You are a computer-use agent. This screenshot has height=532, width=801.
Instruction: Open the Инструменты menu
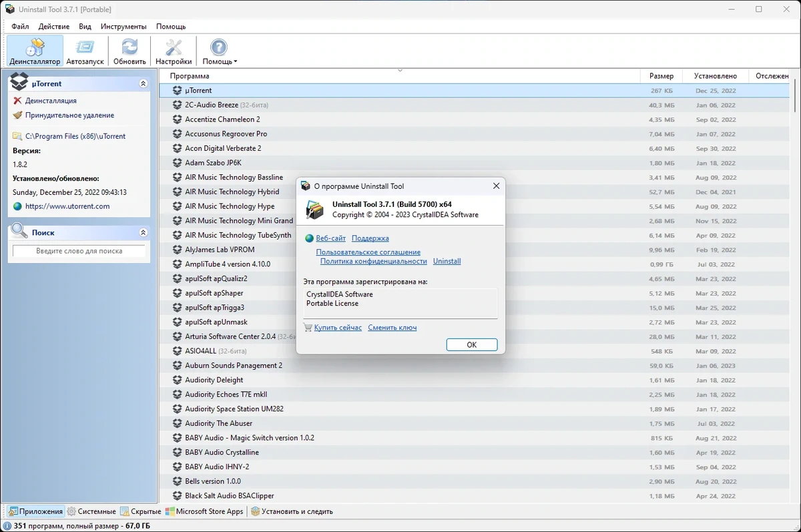pos(123,27)
